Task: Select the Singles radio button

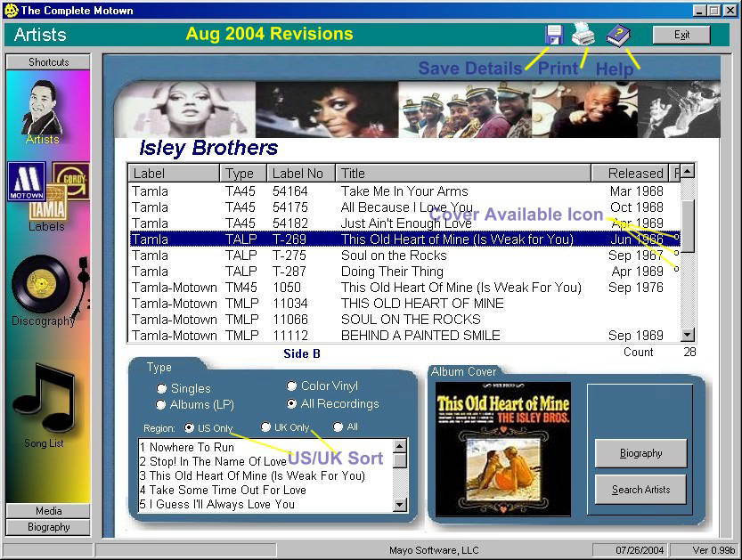Action: tap(161, 388)
